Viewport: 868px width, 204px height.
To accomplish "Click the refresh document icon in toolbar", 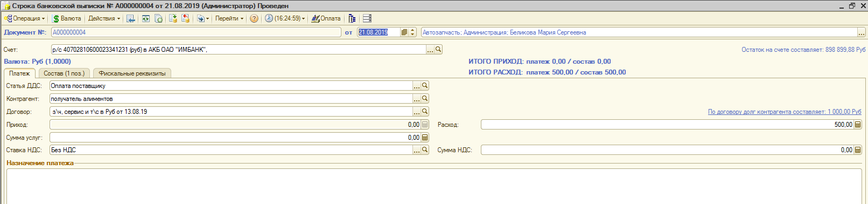I will 145,18.
